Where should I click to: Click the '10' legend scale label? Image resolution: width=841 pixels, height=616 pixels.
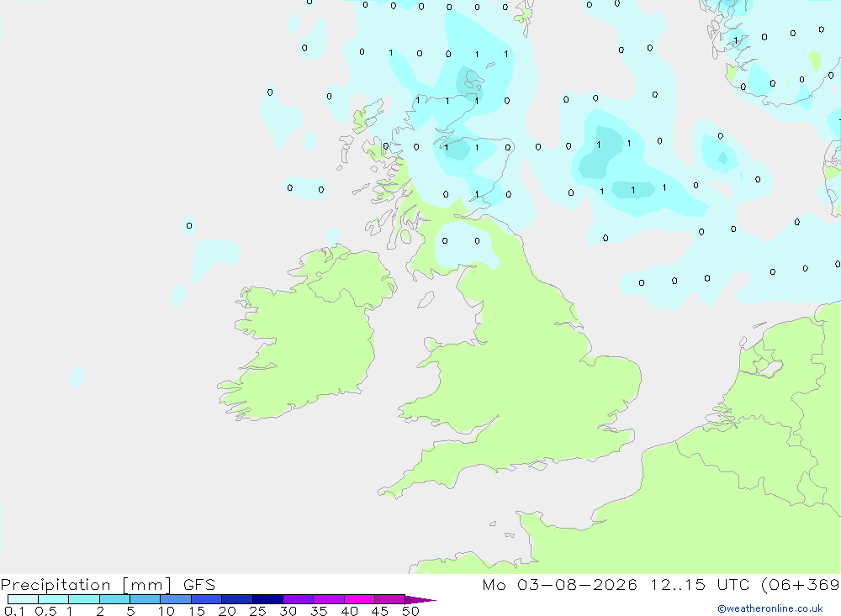(167, 611)
